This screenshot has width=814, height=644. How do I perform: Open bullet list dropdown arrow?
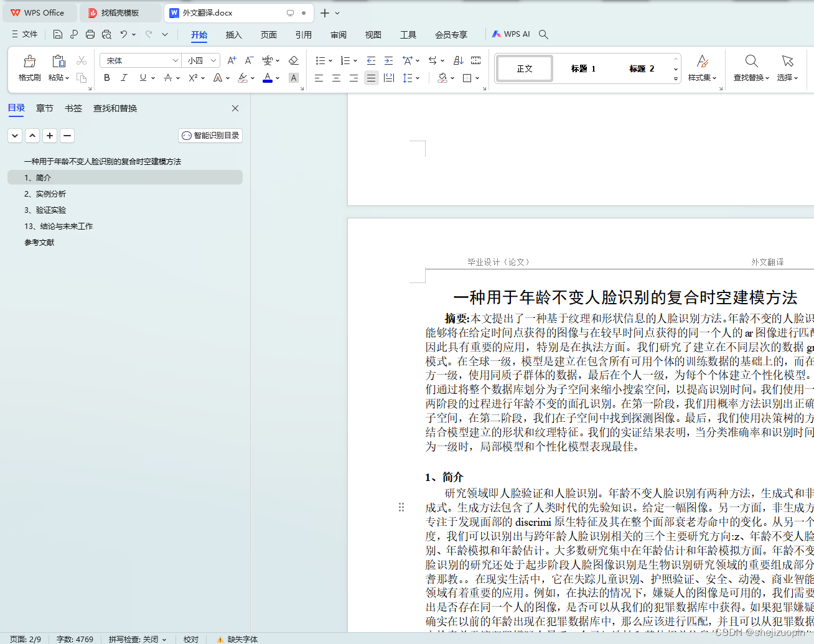(330, 61)
